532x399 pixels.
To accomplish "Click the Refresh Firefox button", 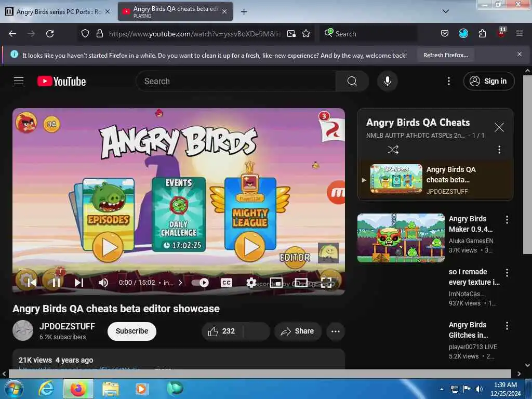I will 445,55.
